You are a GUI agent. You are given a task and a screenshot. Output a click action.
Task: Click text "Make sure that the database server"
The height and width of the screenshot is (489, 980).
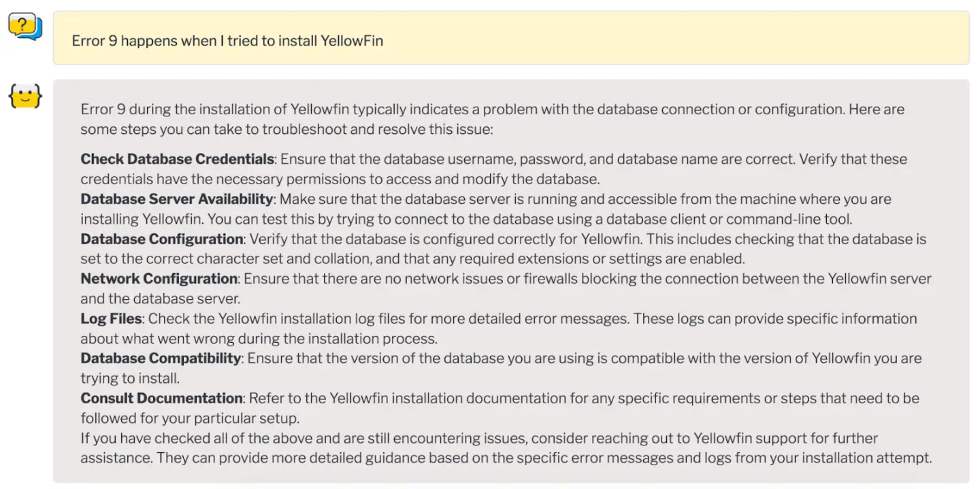tap(381, 199)
